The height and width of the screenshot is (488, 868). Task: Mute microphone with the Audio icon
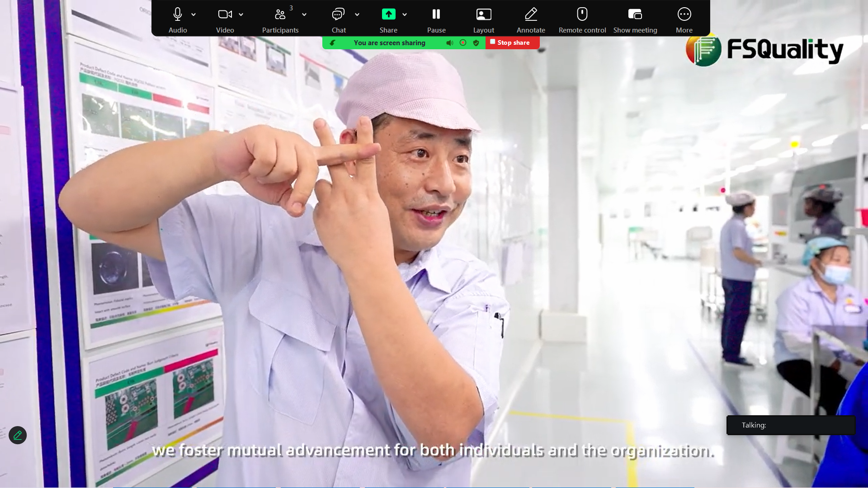[178, 14]
